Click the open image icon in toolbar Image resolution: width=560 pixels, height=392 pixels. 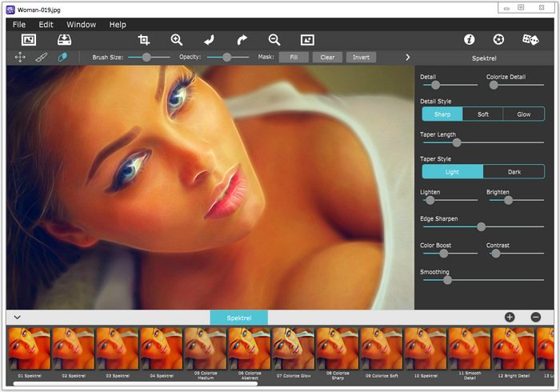[x=29, y=40]
